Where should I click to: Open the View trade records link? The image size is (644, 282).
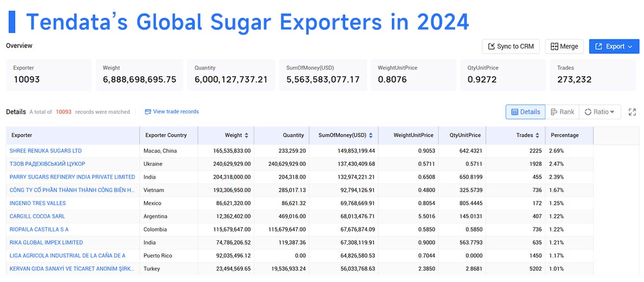click(x=172, y=111)
